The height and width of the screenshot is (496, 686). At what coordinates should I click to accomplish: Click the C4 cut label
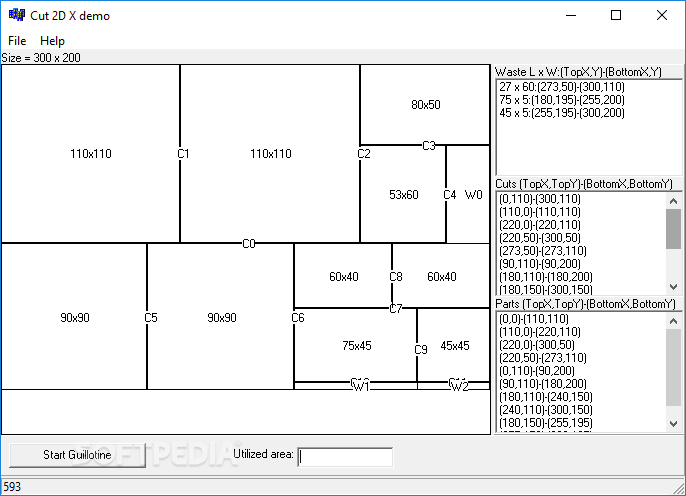pyautogui.click(x=449, y=195)
